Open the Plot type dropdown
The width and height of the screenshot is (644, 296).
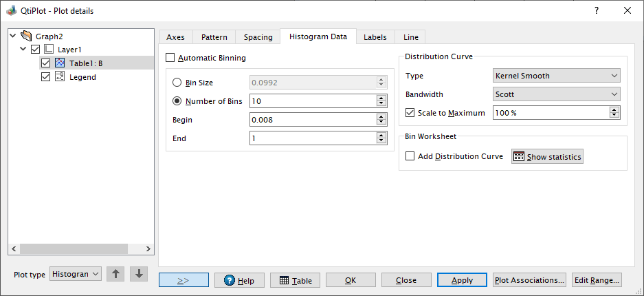[76, 274]
